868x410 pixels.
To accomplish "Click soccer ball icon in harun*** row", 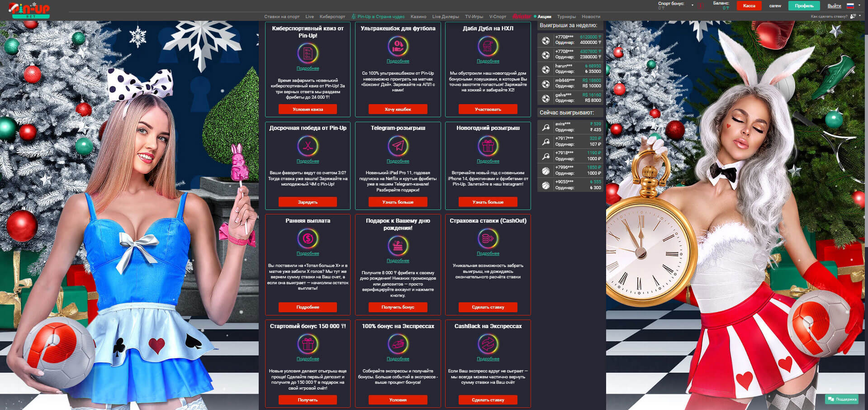I will (545, 69).
